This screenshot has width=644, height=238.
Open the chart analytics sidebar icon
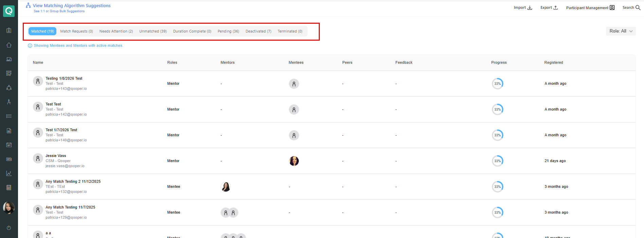[9, 174]
